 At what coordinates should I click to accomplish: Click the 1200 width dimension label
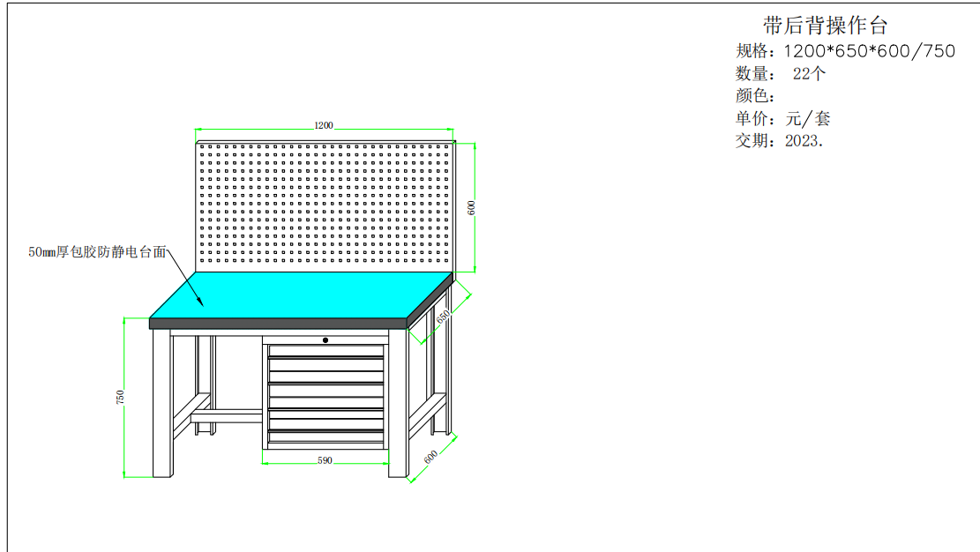324,125
